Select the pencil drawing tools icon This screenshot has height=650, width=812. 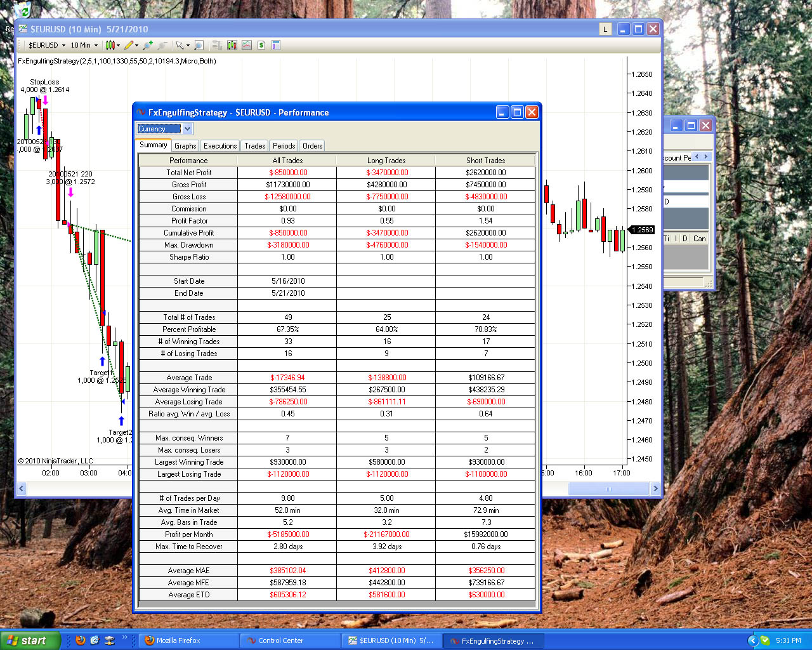point(129,45)
